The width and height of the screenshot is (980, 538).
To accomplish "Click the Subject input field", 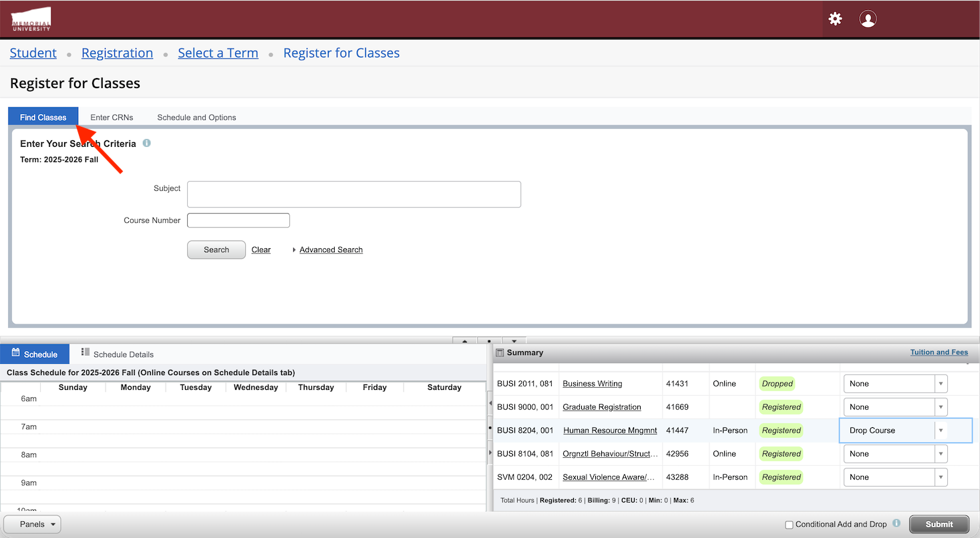I will point(353,194).
